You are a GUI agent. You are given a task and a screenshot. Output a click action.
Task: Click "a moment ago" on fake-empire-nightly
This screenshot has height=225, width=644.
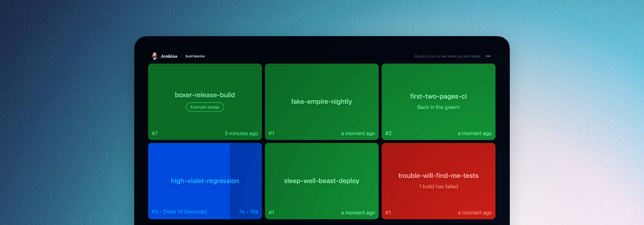[x=358, y=133]
